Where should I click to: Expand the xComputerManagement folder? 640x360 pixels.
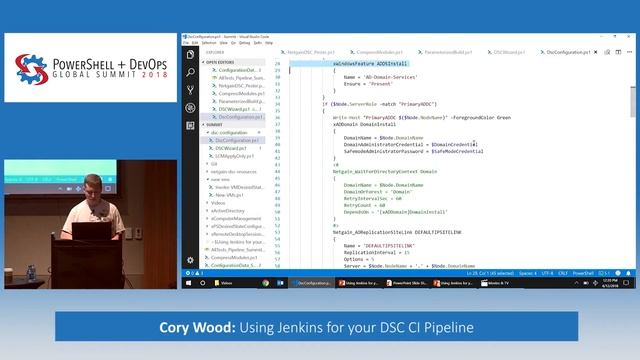pyautogui.click(x=232, y=218)
